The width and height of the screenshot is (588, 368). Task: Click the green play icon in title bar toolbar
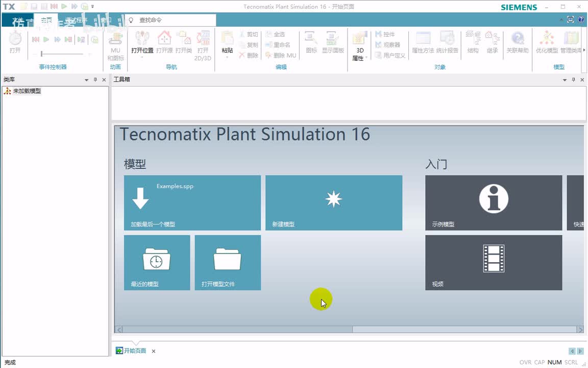64,6
